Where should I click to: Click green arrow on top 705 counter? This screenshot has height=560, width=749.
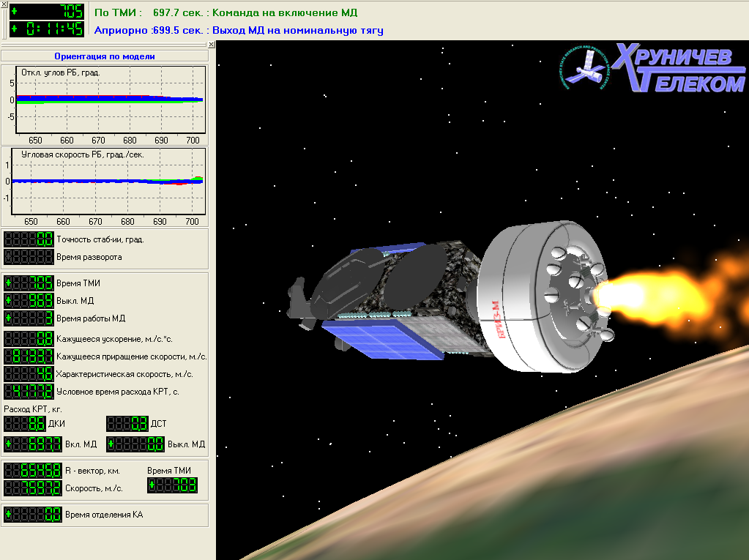(15, 11)
